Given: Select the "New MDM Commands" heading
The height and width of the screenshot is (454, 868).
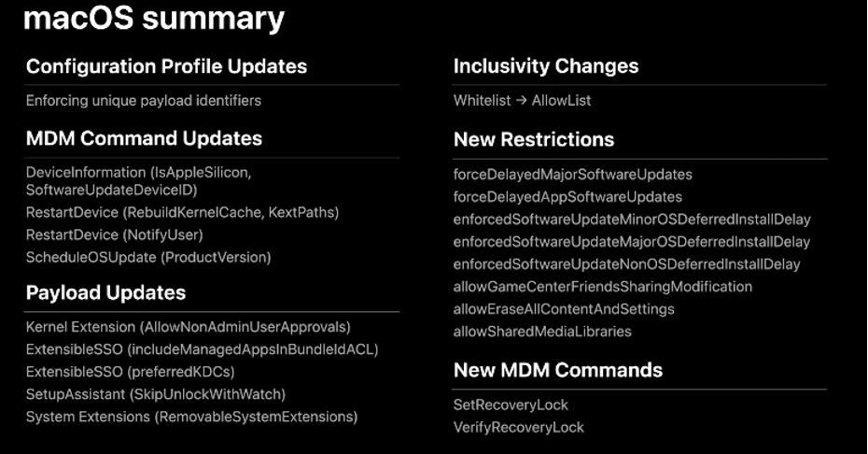Looking at the screenshot, I should pyautogui.click(x=558, y=370).
